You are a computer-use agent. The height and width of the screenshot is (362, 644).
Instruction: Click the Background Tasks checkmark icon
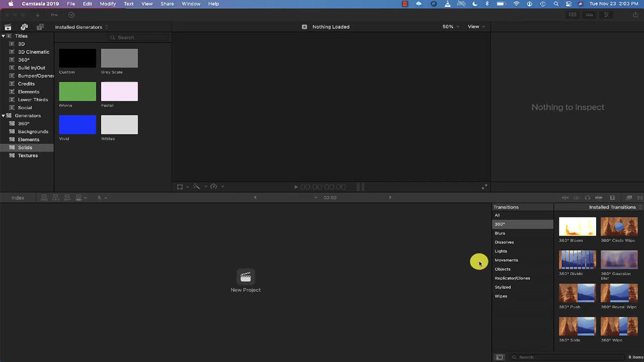point(71,15)
